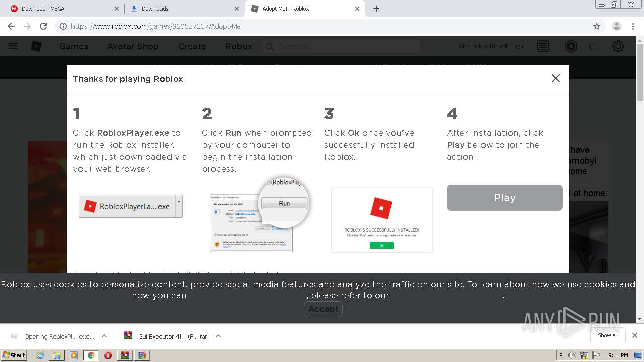Bookmark this page with the star
This screenshot has width=644, height=362.
point(597,26)
